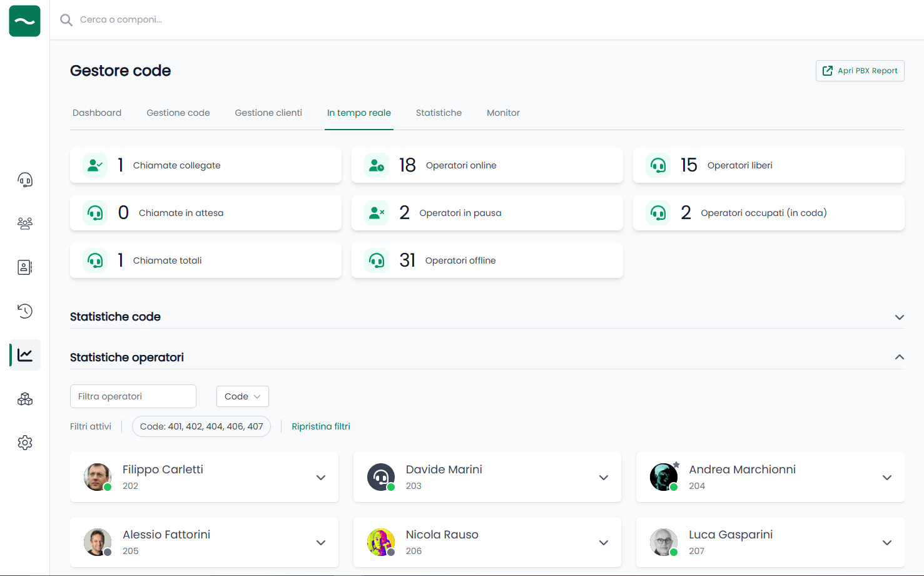Collapse the Statistiche operatori section
Image resolution: width=924 pixels, height=576 pixels.
click(x=899, y=357)
